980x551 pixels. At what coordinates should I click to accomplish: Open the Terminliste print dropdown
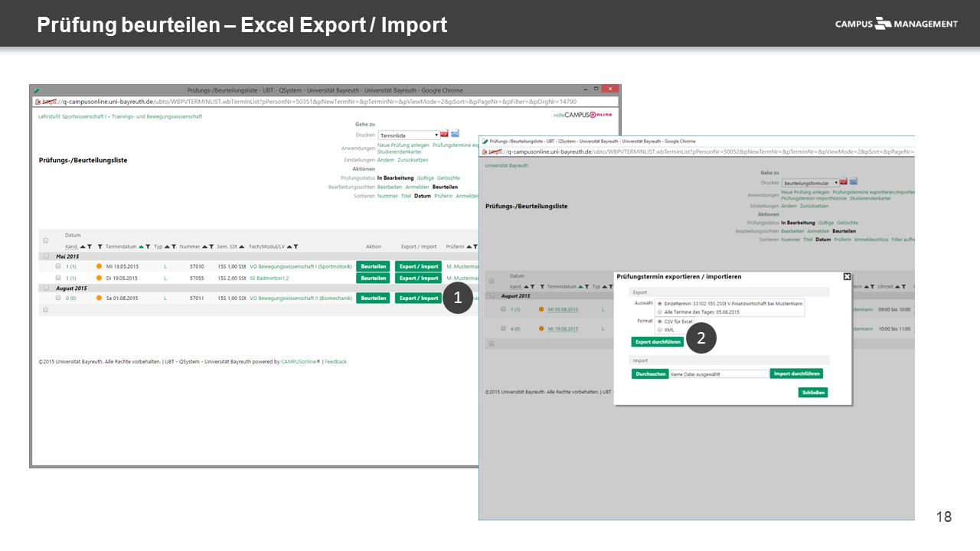click(x=409, y=135)
